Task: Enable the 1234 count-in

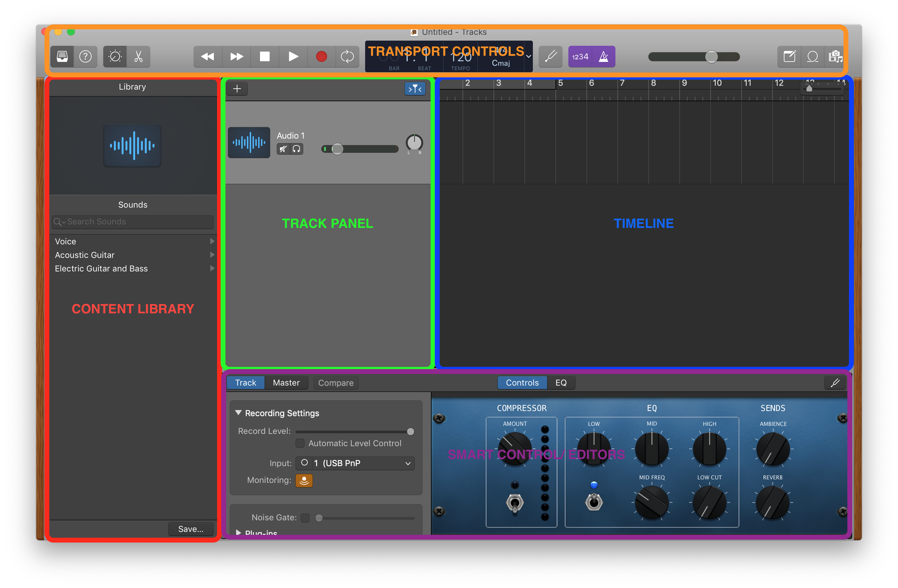Action: (580, 56)
